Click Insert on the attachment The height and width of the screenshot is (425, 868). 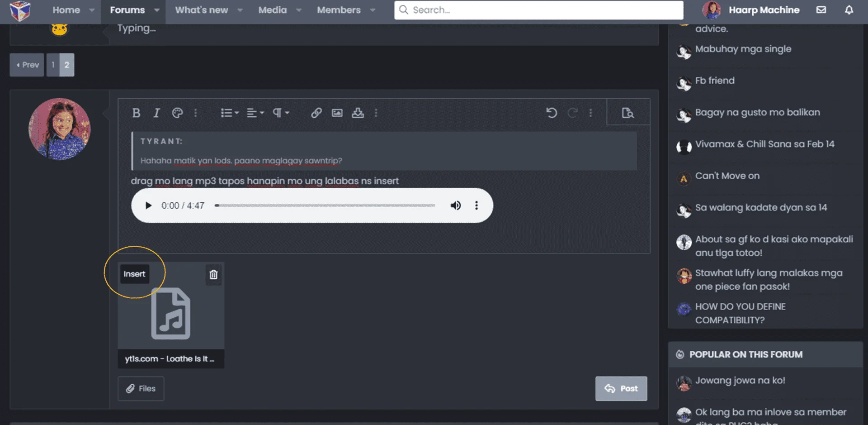[x=134, y=274]
